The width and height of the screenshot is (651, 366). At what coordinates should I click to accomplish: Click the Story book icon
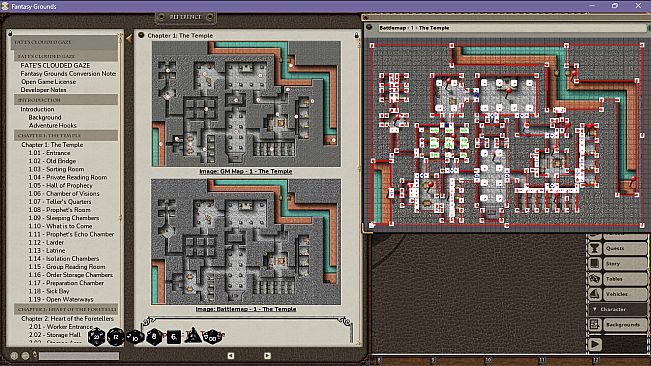[595, 264]
